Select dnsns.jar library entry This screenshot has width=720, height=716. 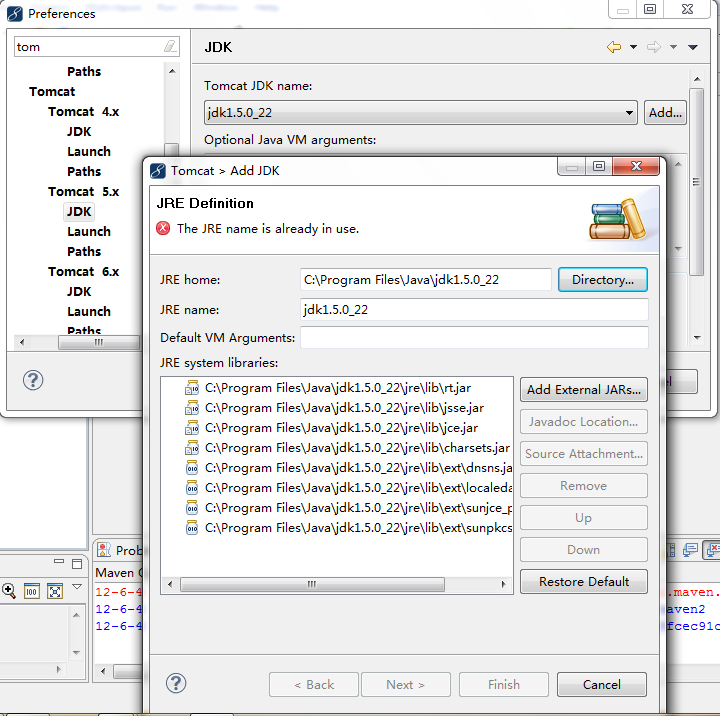coord(358,468)
